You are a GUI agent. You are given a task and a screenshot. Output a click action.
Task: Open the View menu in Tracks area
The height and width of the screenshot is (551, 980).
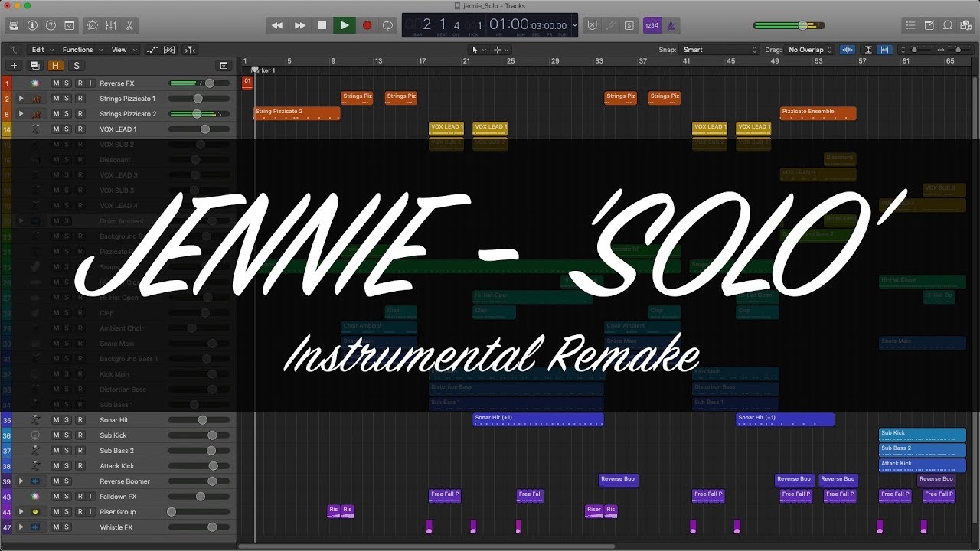123,50
